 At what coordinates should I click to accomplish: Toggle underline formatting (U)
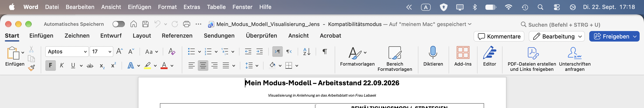pyautogui.click(x=73, y=66)
